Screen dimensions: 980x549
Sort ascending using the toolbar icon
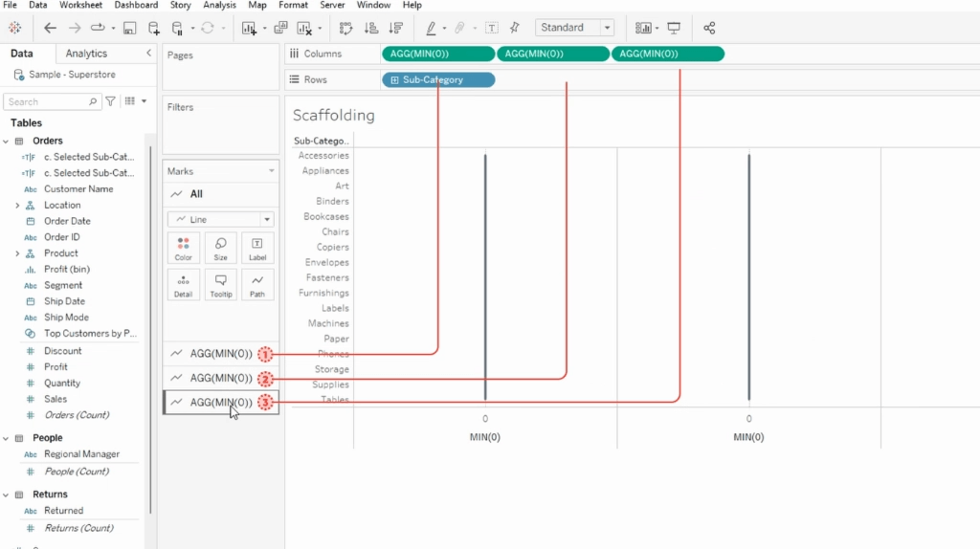point(371,28)
